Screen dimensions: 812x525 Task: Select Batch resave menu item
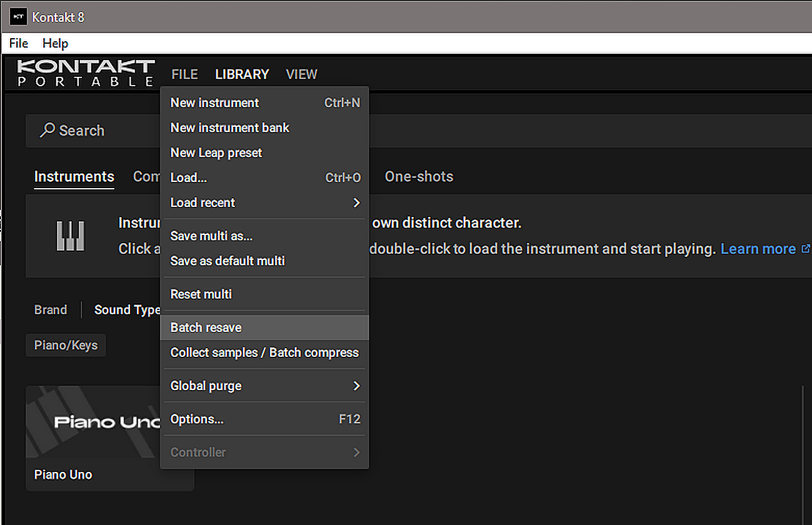click(265, 327)
